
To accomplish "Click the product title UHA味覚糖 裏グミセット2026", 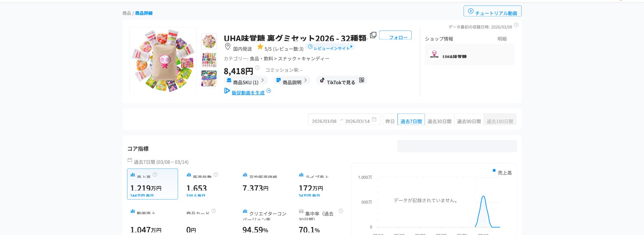I will [x=295, y=38].
